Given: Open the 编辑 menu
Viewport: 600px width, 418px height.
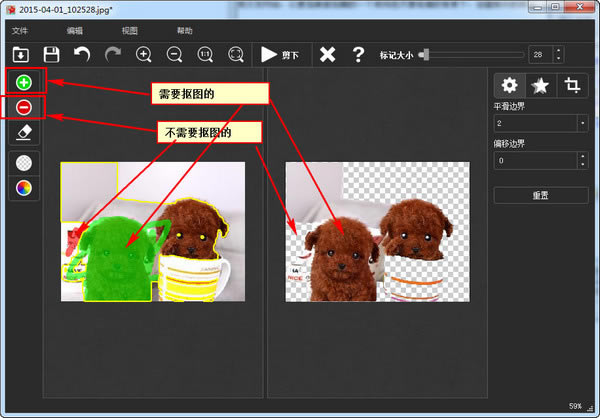Looking at the screenshot, I should (x=75, y=31).
